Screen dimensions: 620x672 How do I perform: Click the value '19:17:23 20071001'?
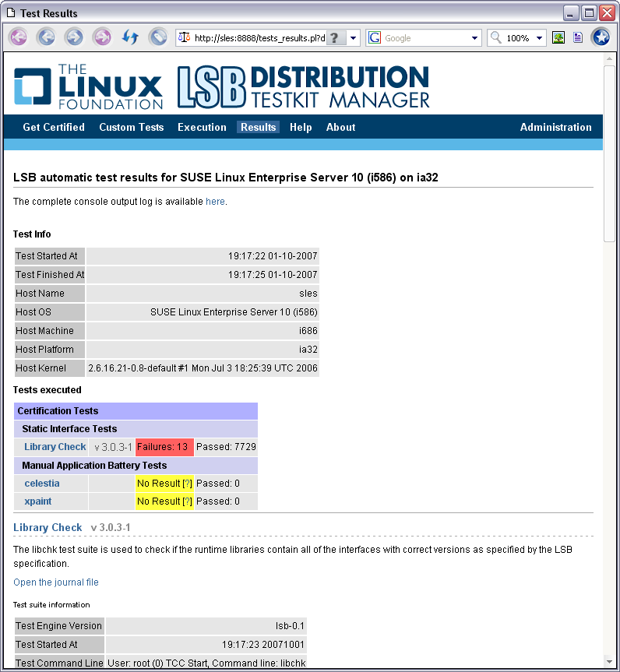coord(262,645)
